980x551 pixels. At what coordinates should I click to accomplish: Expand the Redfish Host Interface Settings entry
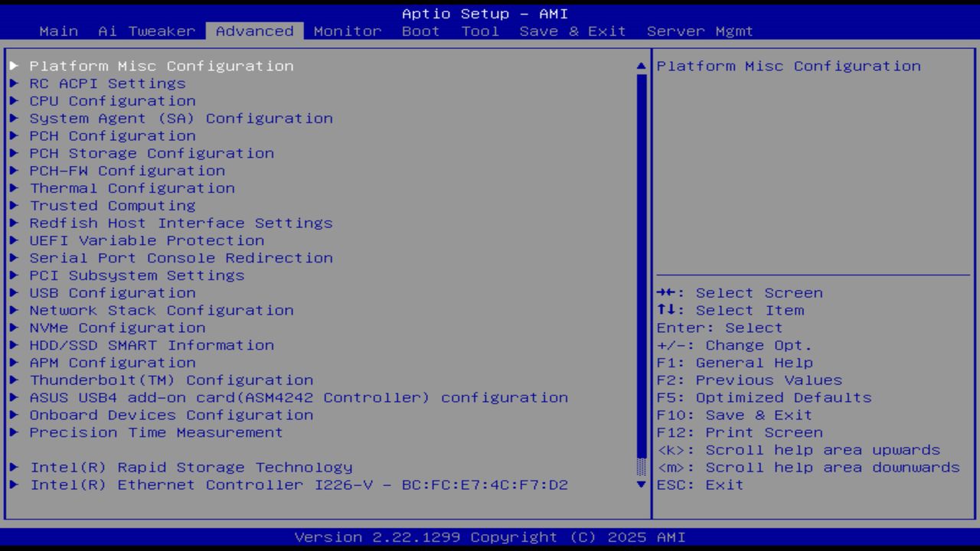(x=181, y=223)
